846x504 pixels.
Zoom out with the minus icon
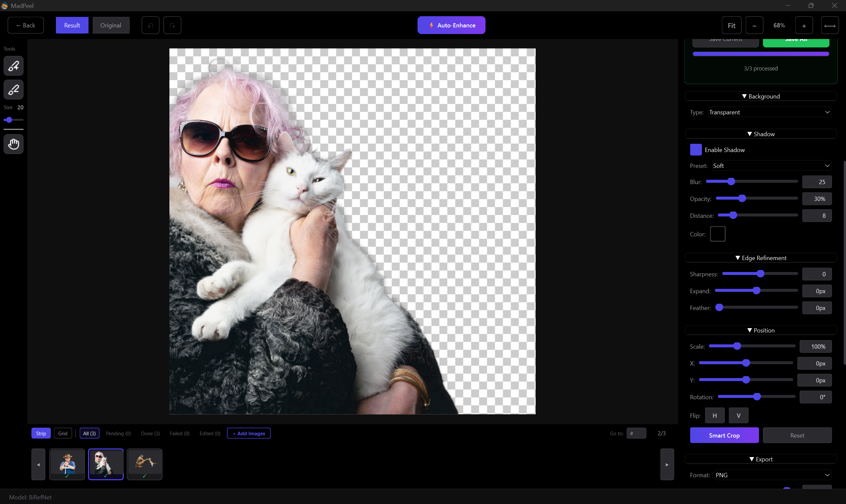pos(754,25)
